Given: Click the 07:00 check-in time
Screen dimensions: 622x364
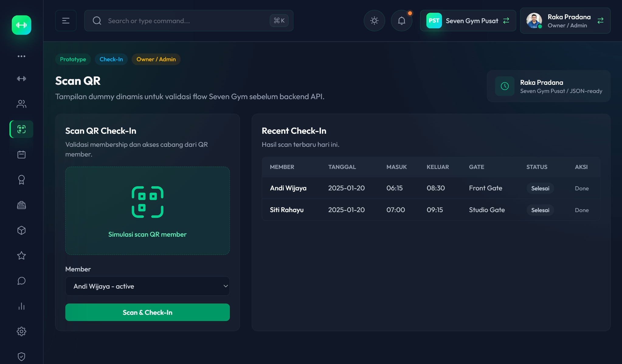Looking at the screenshot, I should [396, 210].
